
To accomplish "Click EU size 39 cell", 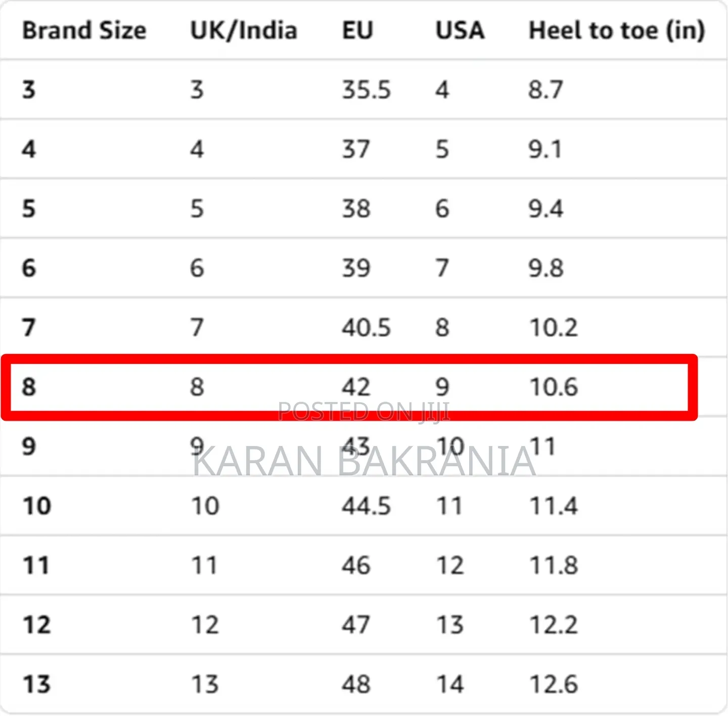I will pos(356,268).
